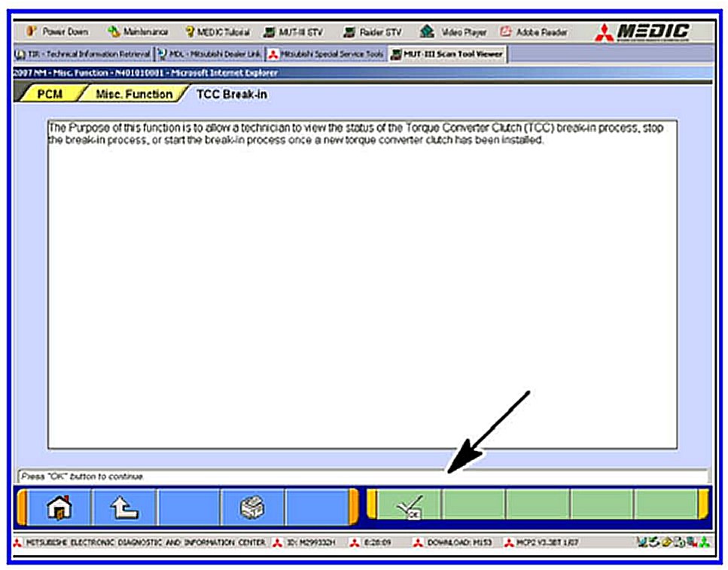Click the TCC Break-in heading
The image size is (728, 570).
(231, 95)
